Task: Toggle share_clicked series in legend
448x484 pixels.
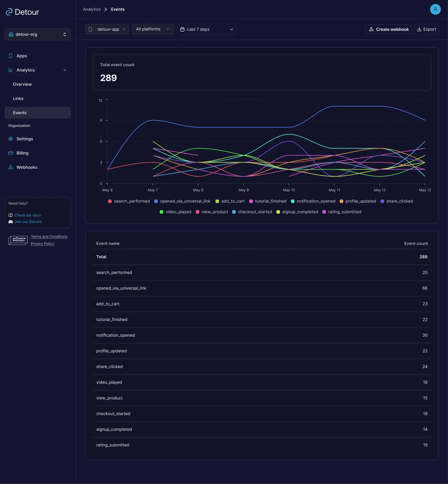Action: [x=397, y=201]
